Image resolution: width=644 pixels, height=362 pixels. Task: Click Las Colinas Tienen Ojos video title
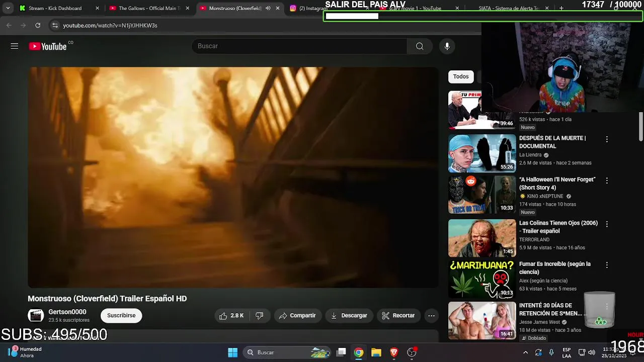(558, 227)
